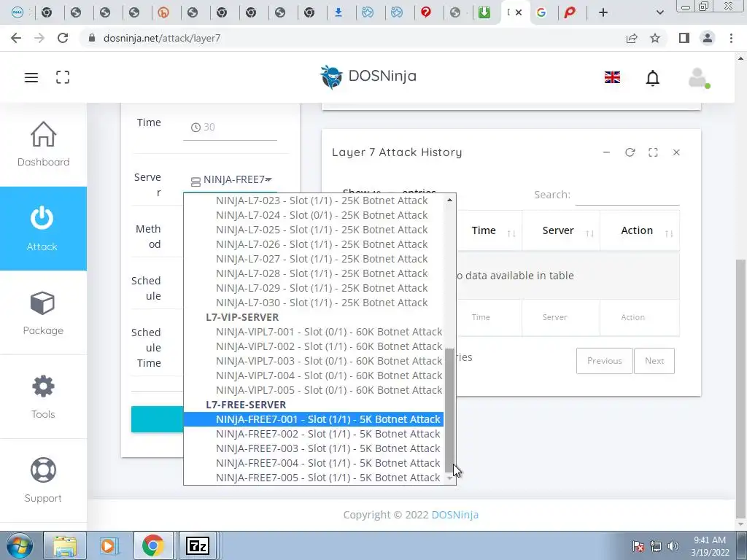Choose NINJA-FREE7-003 option
Viewport: 747px width, 560px height.
[x=314, y=448]
